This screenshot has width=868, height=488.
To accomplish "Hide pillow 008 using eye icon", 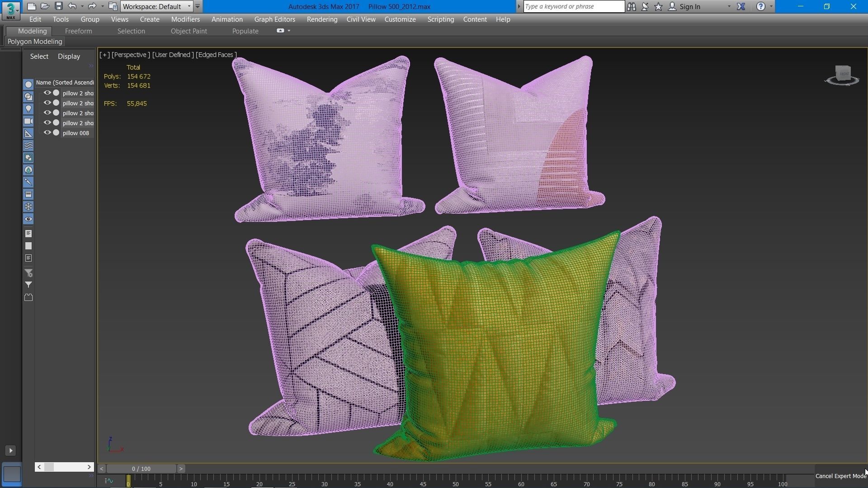I will click(x=47, y=133).
